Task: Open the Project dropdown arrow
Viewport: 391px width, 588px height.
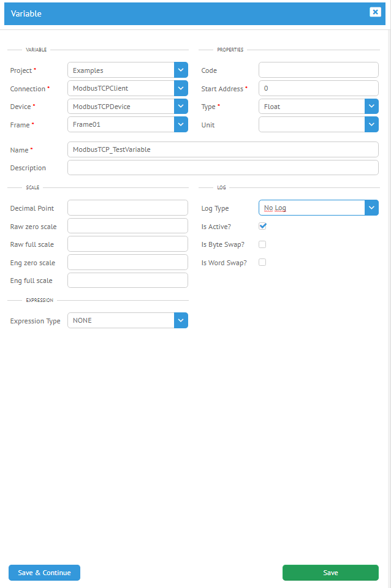Action: point(181,70)
